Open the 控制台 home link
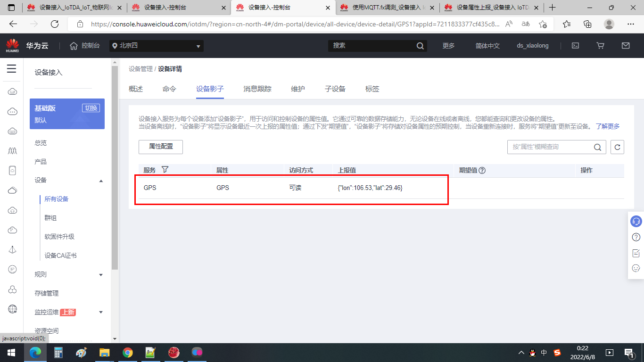 point(85,46)
